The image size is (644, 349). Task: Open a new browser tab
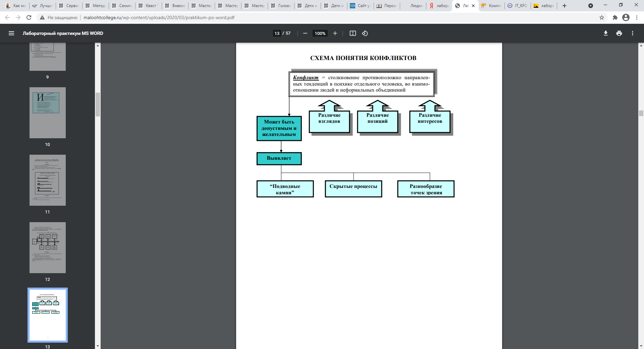pyautogui.click(x=565, y=6)
